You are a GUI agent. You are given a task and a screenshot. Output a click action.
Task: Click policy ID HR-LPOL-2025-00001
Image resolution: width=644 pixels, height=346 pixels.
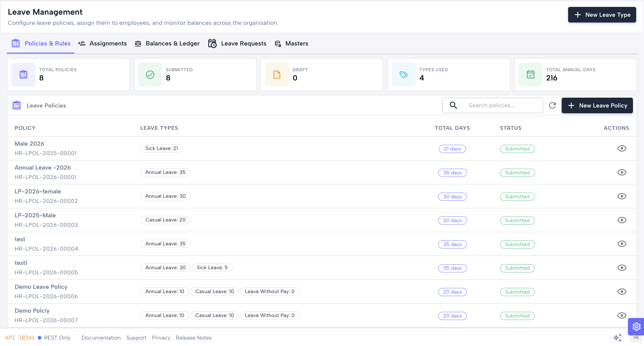pyautogui.click(x=46, y=153)
